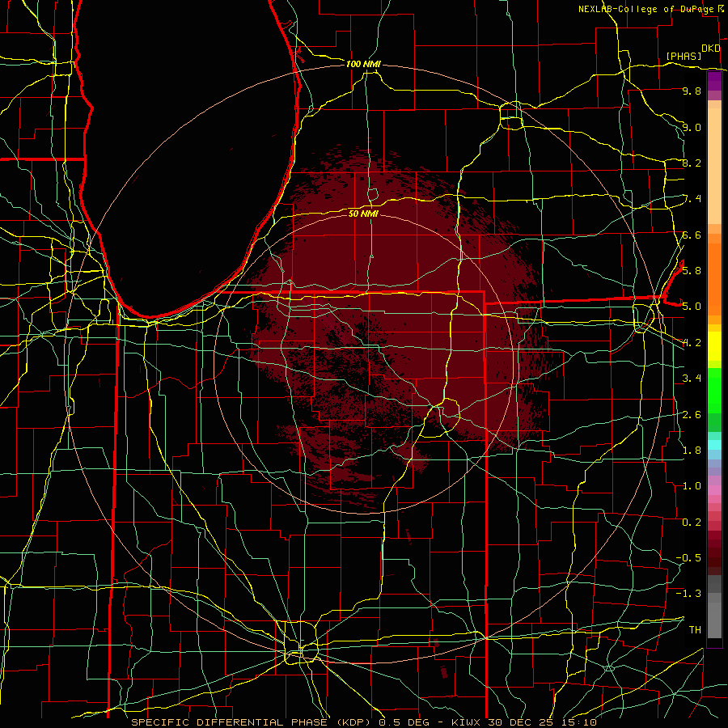The image size is (728, 728).
Task: Click the 30 DEC 25 date text
Action: coord(523,722)
